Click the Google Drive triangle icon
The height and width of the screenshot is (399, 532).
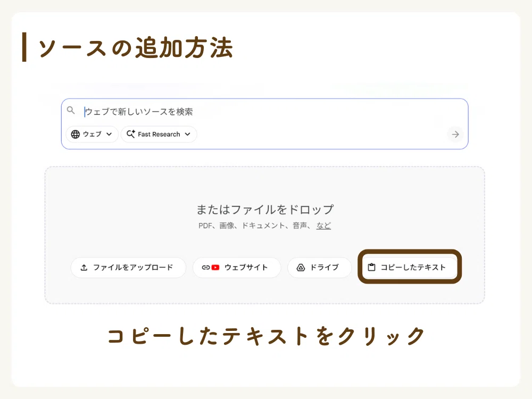click(x=301, y=268)
